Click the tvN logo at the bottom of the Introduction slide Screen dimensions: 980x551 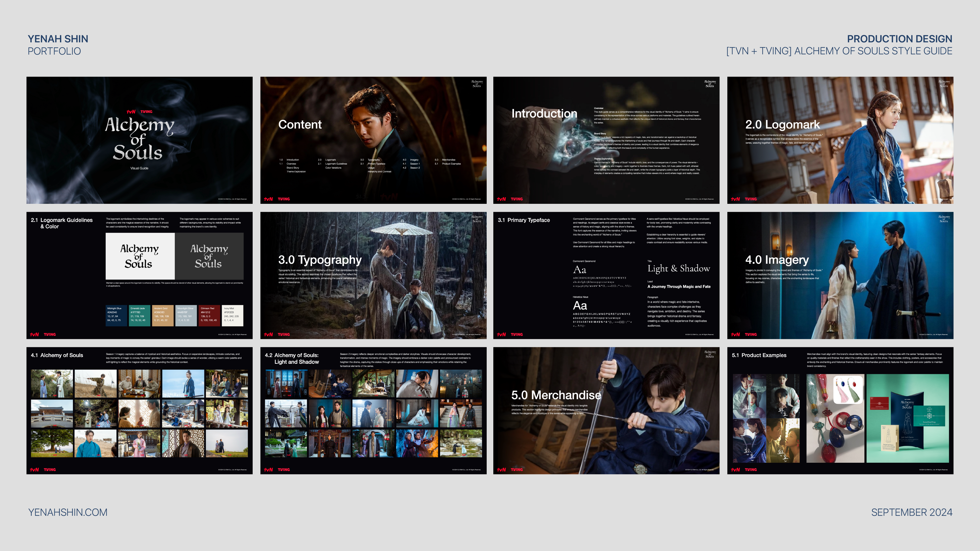[x=501, y=199]
